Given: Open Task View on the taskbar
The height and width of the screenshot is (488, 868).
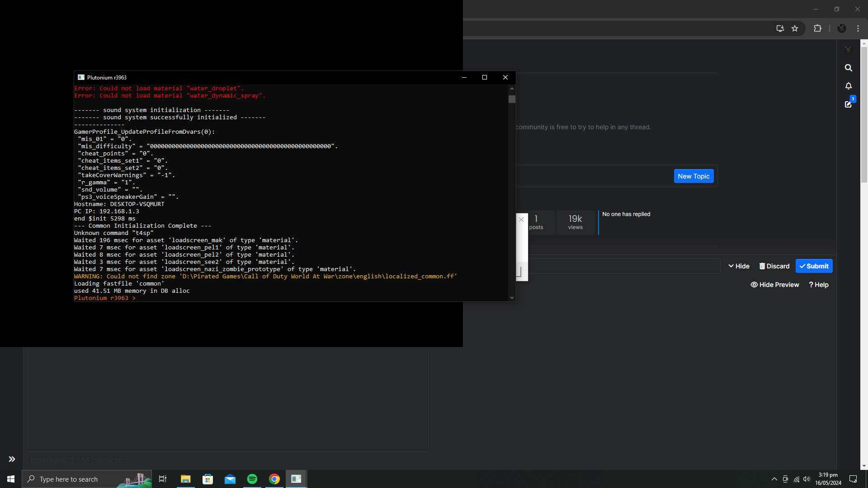Looking at the screenshot, I should [x=163, y=479].
